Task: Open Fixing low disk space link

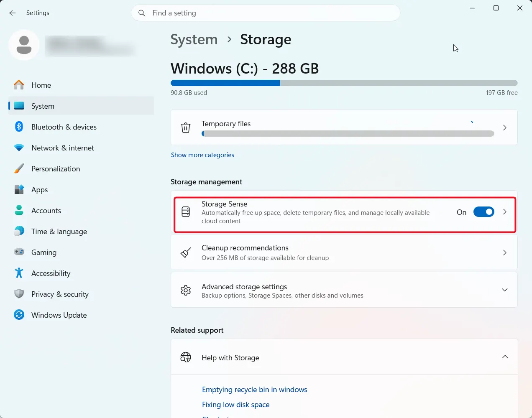Action: click(x=235, y=405)
